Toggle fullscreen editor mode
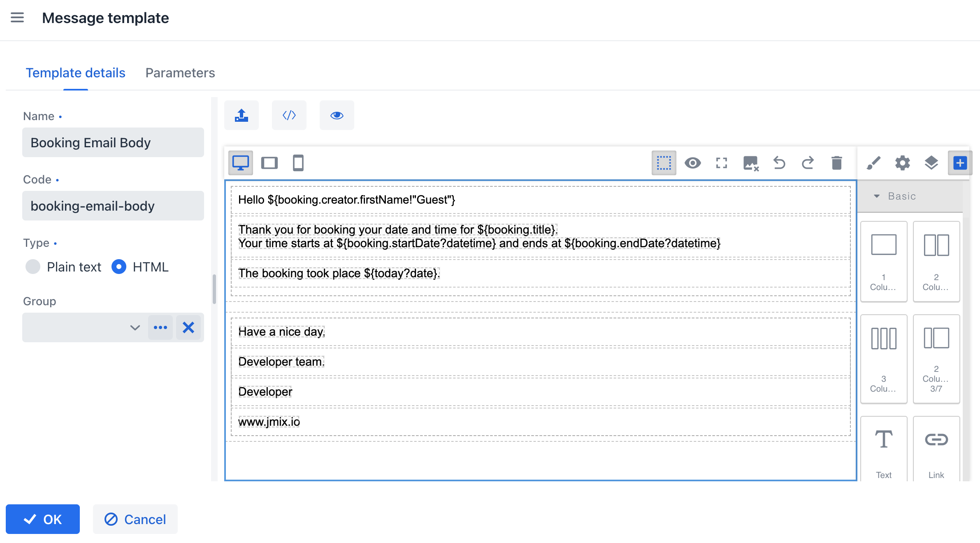Screen dimensions: 980x543 [722, 163]
